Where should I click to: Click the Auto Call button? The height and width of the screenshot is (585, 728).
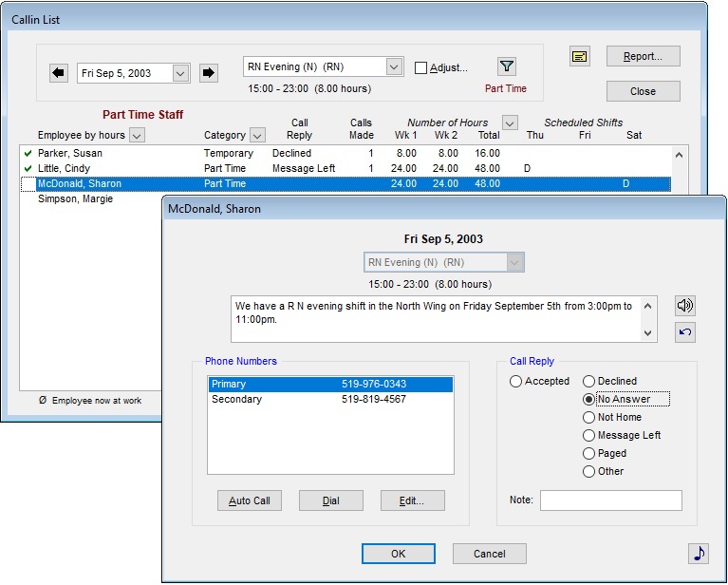(250, 500)
